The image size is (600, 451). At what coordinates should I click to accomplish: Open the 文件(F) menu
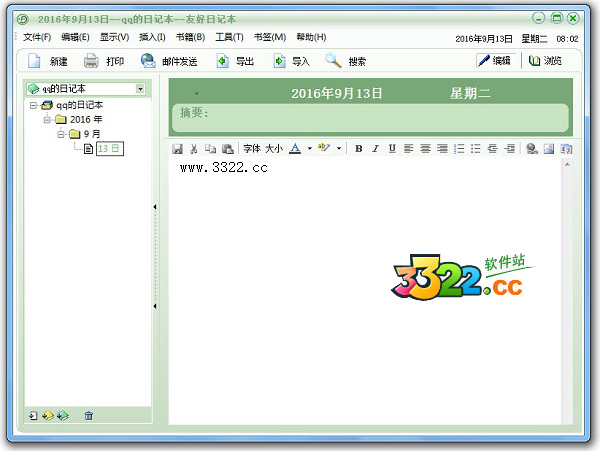[37, 37]
